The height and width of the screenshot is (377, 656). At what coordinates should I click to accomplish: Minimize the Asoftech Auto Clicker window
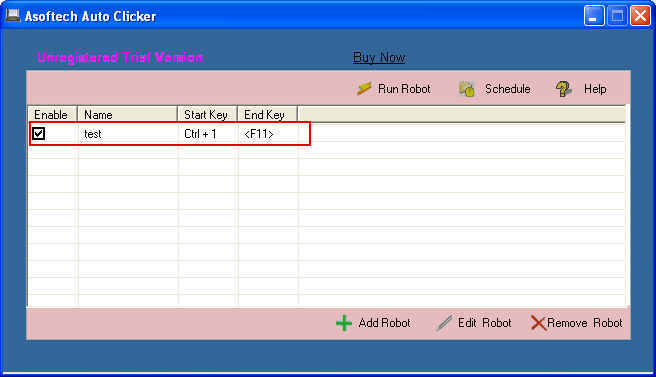pos(594,16)
